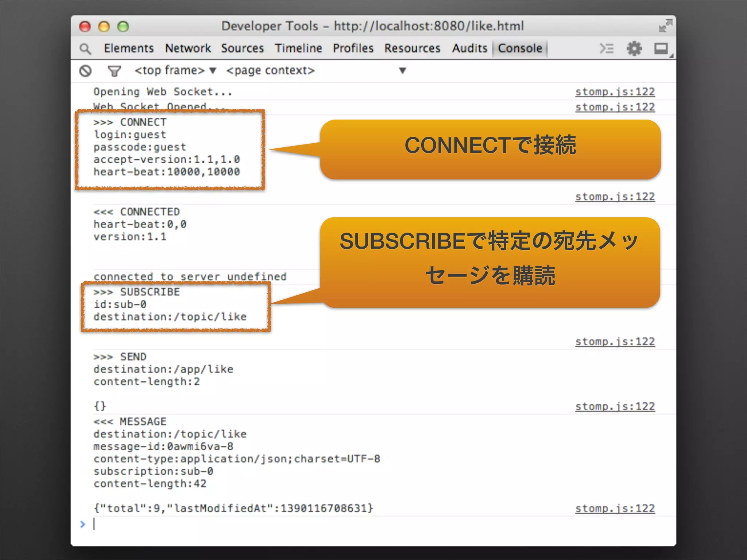The width and height of the screenshot is (747, 560).
Task: Open stomp.js:122 link beside Opening Web Socket
Action: click(x=615, y=92)
